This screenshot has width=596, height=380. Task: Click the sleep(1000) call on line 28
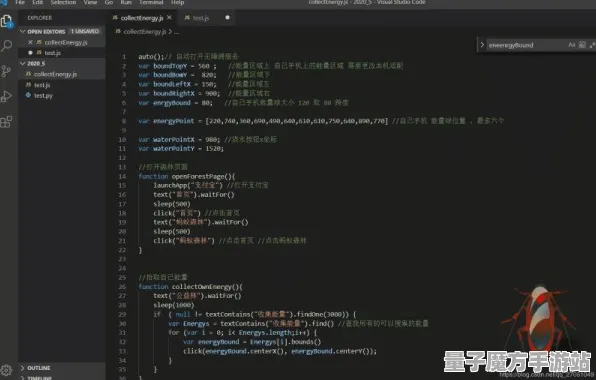pyautogui.click(x=174, y=305)
